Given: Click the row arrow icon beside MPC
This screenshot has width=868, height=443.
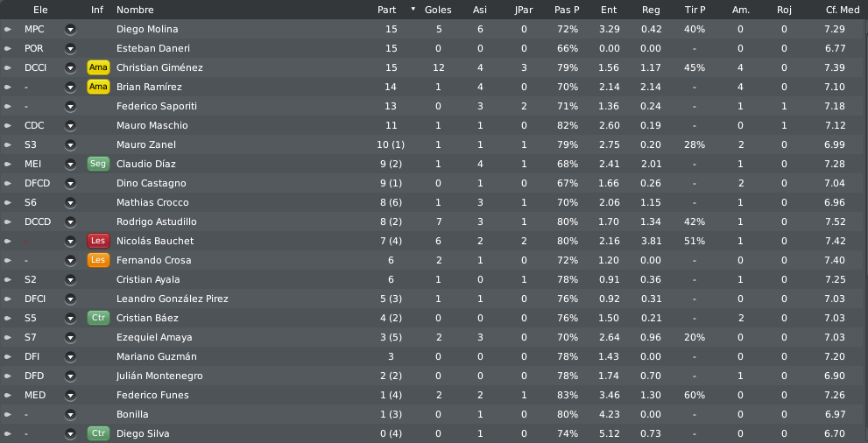Looking at the screenshot, I should (8, 29).
